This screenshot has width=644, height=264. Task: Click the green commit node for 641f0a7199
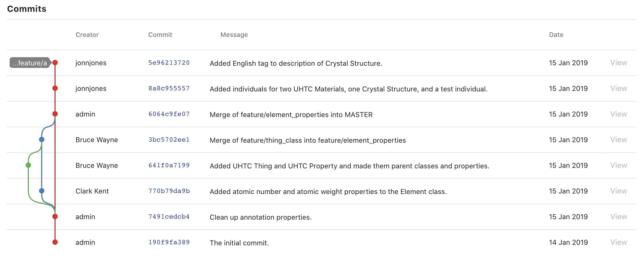[x=29, y=165]
